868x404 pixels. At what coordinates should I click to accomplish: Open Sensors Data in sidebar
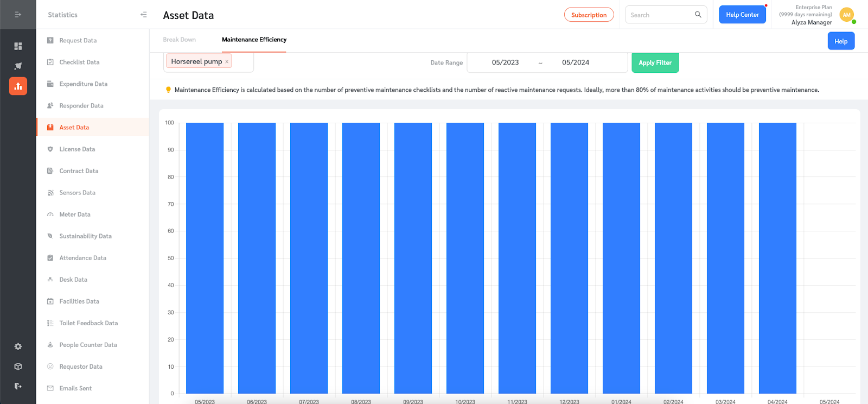pos(77,193)
